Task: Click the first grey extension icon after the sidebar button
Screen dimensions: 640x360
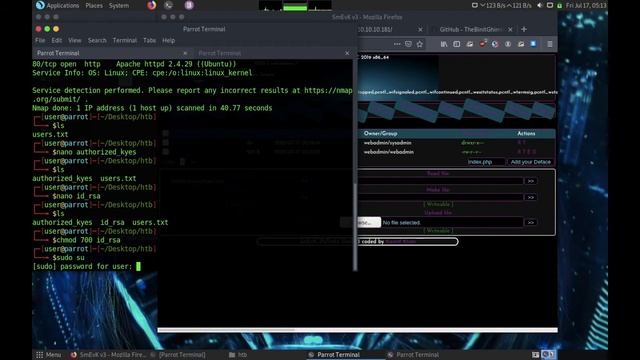Action: (470, 44)
